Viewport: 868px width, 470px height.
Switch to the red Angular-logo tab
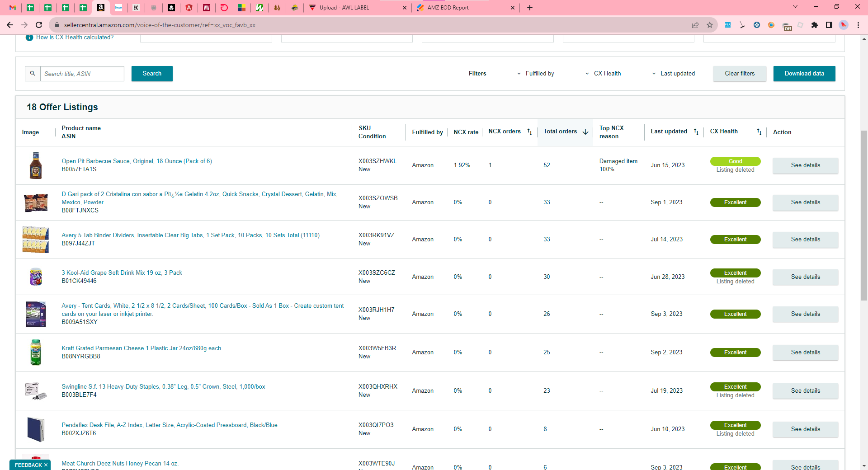coord(189,8)
